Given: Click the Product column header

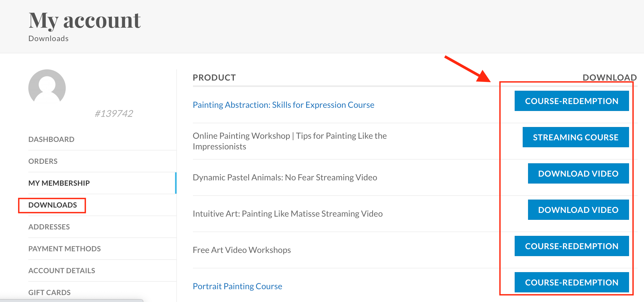Looking at the screenshot, I should [x=214, y=78].
